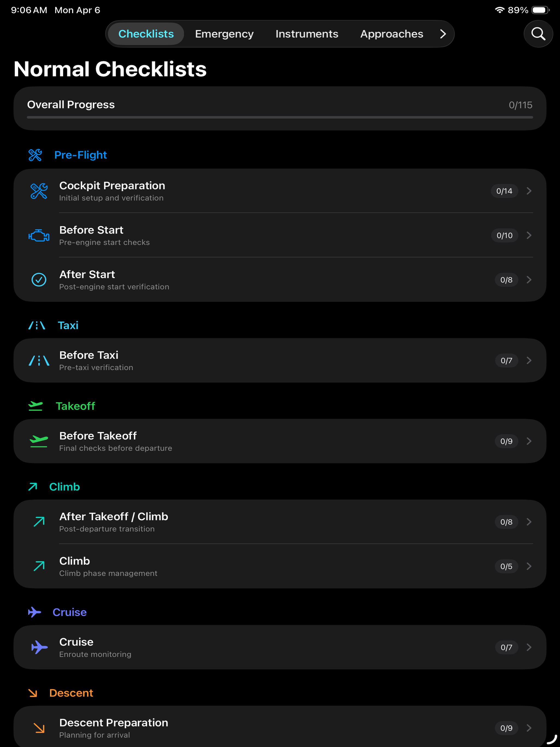Tap the Cockpit Preparation tools icon

pyautogui.click(x=39, y=191)
